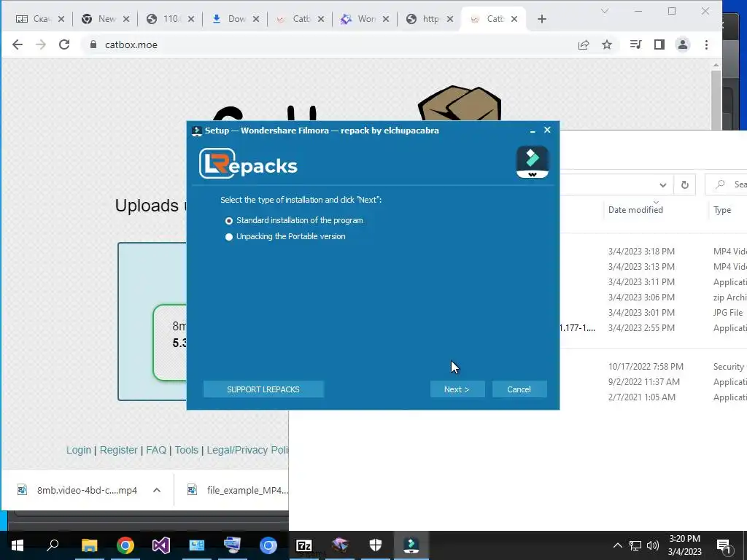The image size is (747, 560).
Task: Open SUPPORT LREPACKS button
Action: click(x=263, y=389)
